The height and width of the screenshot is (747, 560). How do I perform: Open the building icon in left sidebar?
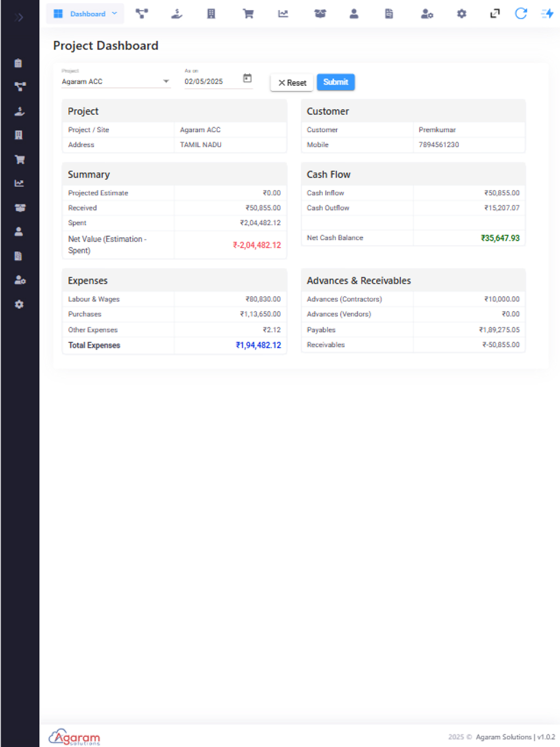(x=18, y=135)
